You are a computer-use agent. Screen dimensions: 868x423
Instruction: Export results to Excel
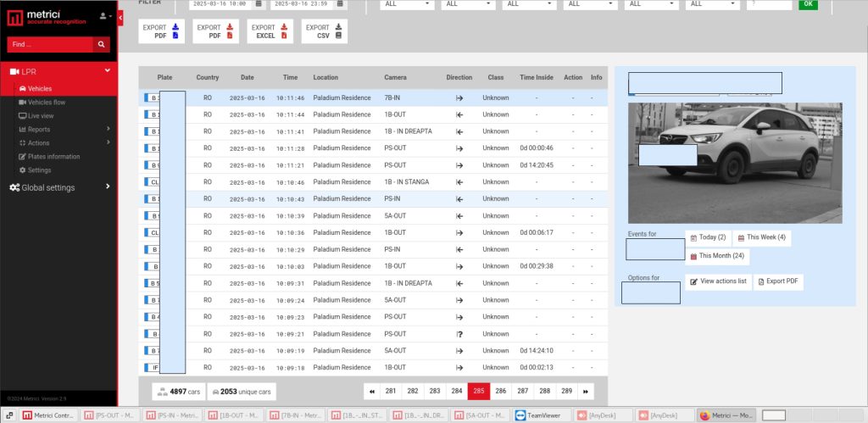pos(270,32)
